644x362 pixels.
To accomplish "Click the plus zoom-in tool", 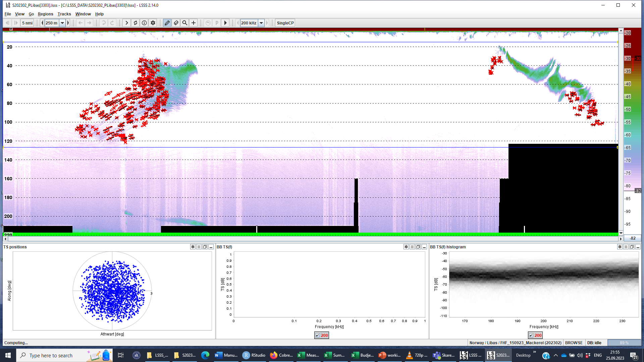I will (194, 23).
